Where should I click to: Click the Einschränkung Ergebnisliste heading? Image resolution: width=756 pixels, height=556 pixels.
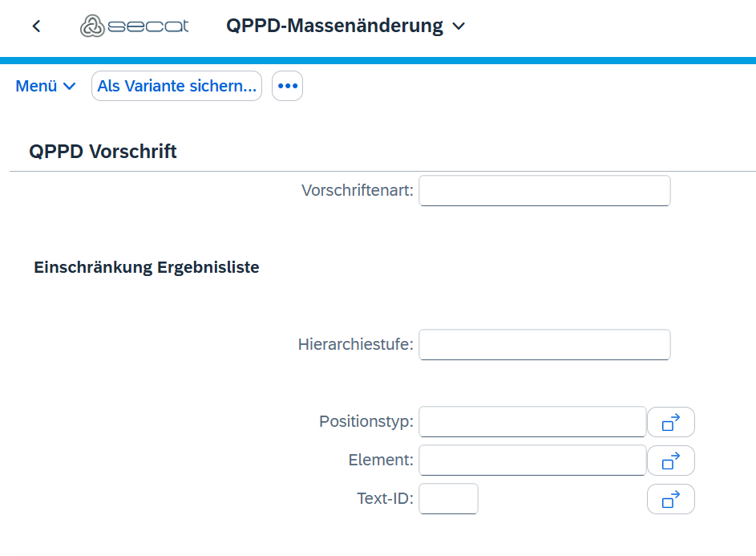(x=146, y=268)
